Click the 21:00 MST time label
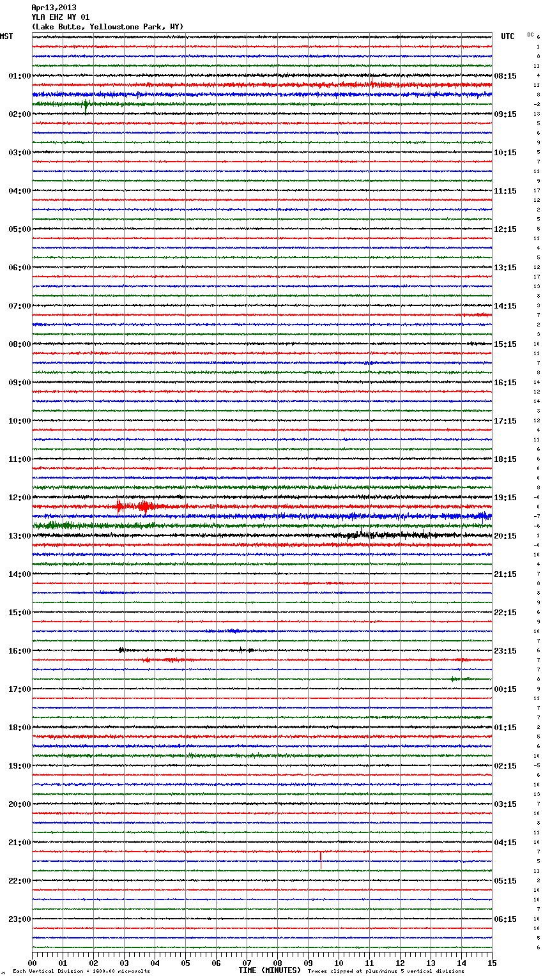543x980 pixels. click(19, 843)
